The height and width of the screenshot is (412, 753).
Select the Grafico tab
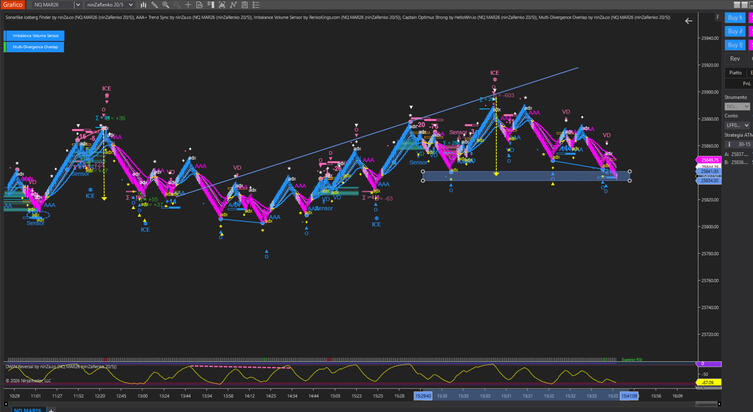point(12,5)
